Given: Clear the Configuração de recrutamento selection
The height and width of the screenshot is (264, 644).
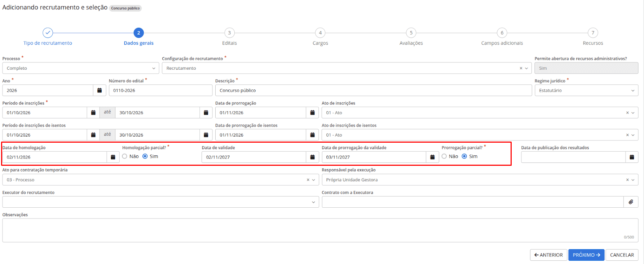Looking at the screenshot, I should click(x=521, y=68).
